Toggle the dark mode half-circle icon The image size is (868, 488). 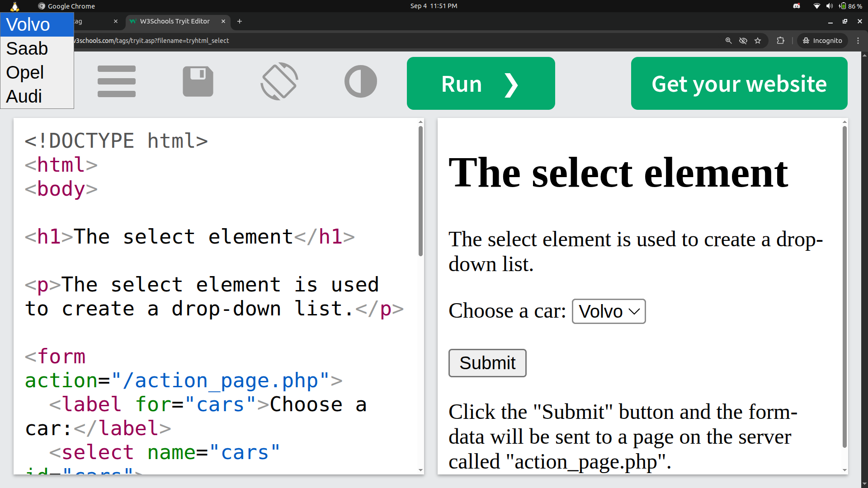click(361, 81)
